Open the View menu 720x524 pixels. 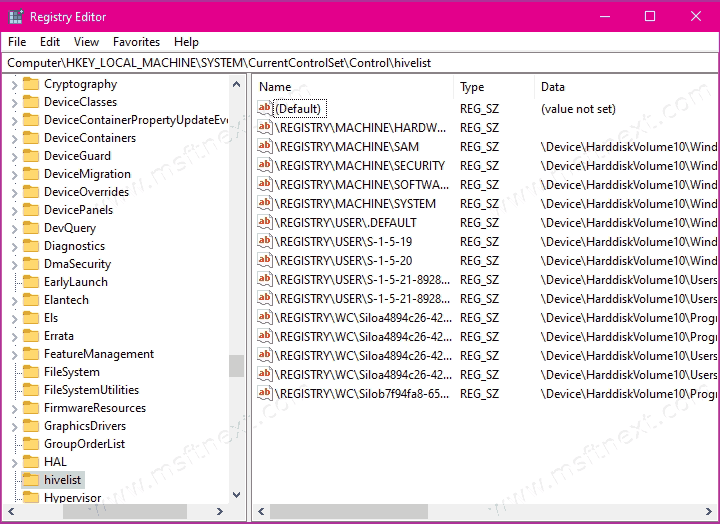pyautogui.click(x=86, y=42)
